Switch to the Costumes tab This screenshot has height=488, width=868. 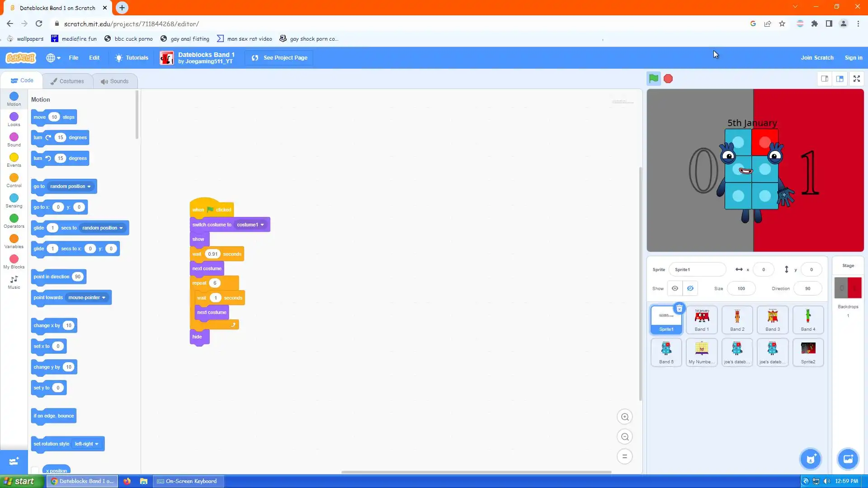67,81
